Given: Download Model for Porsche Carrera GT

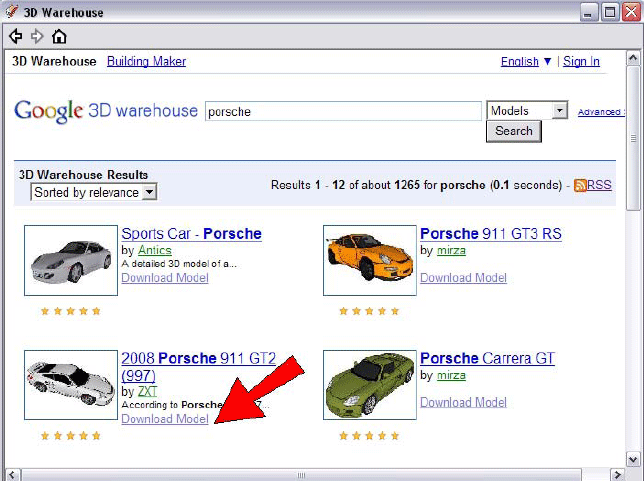Looking at the screenshot, I should click(463, 402).
